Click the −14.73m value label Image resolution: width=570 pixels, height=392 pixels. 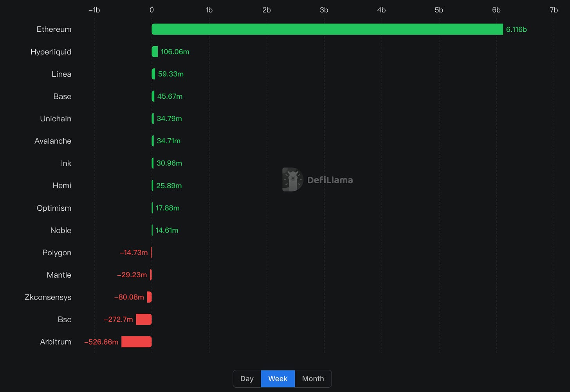tap(133, 253)
